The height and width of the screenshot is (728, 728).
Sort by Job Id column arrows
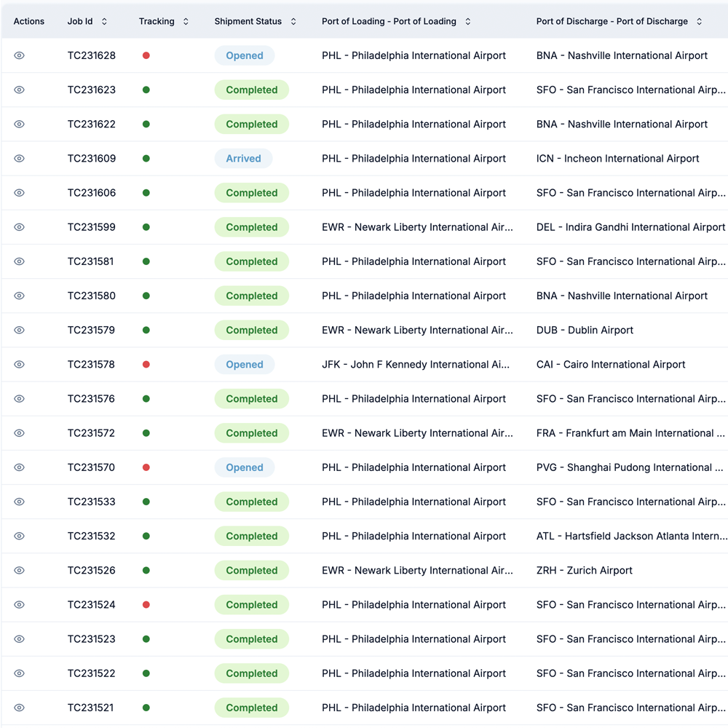pyautogui.click(x=104, y=22)
